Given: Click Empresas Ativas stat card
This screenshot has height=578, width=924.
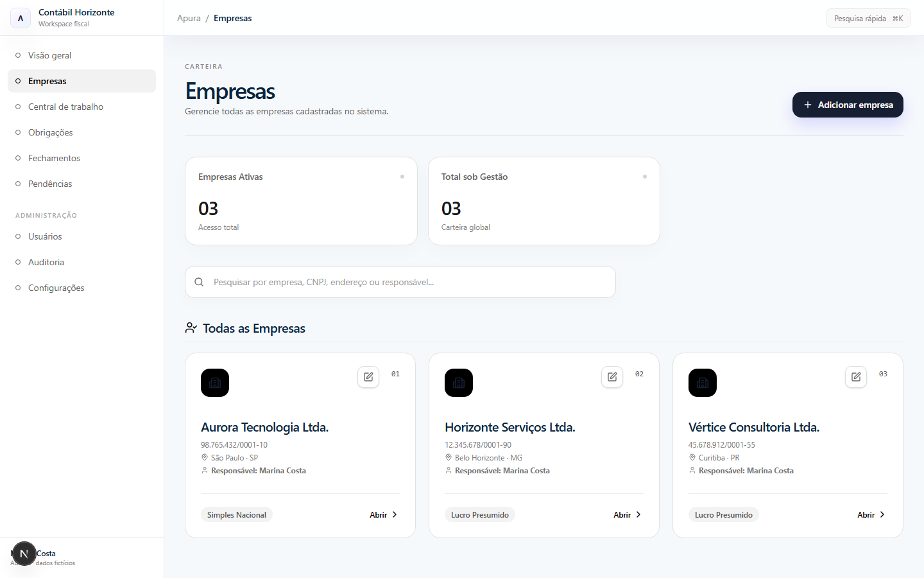Looking at the screenshot, I should [301, 201].
